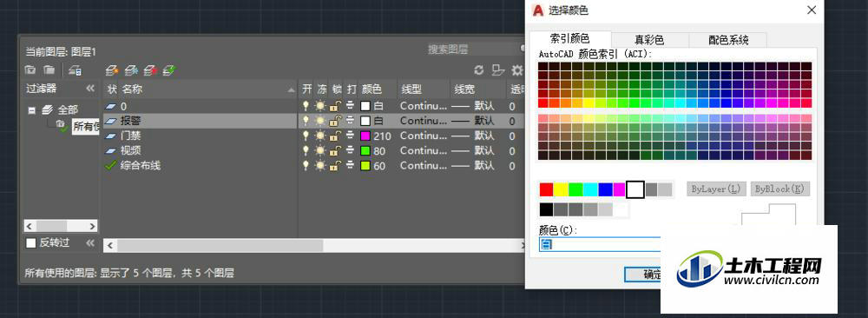This screenshot has width=868, height=318.
Task: Click the 全部 layers stack icon
Action: pyautogui.click(x=48, y=109)
